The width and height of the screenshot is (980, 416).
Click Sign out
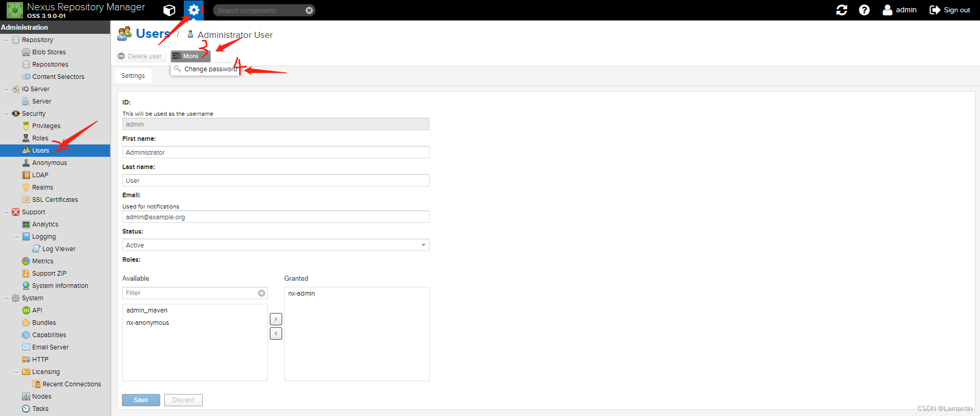pyautogui.click(x=950, y=10)
